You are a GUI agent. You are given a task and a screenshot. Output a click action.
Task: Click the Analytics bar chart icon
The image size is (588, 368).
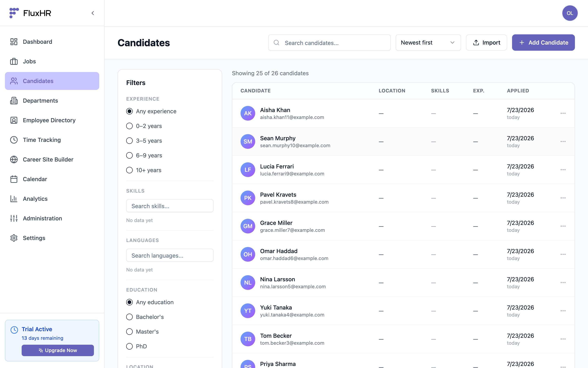14,199
